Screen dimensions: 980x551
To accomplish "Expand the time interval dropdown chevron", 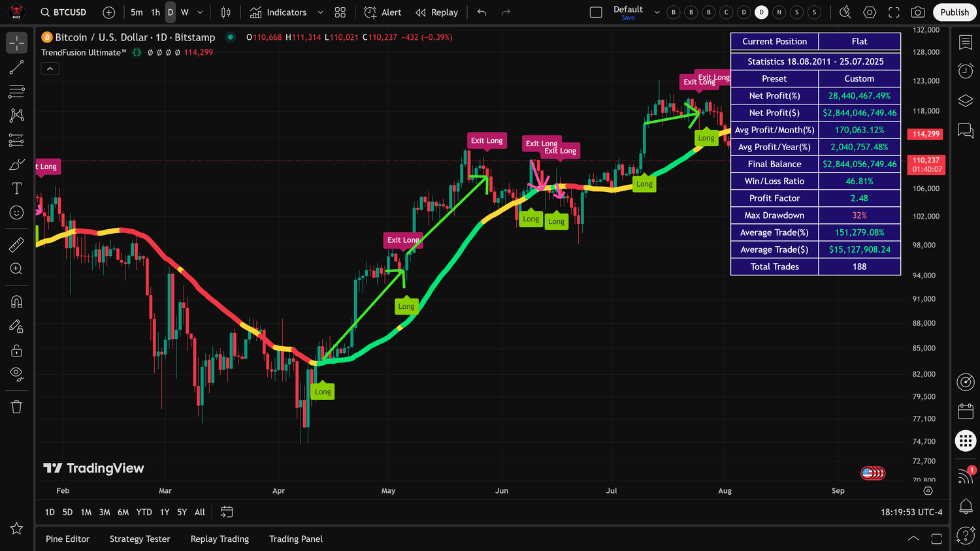I will [200, 12].
